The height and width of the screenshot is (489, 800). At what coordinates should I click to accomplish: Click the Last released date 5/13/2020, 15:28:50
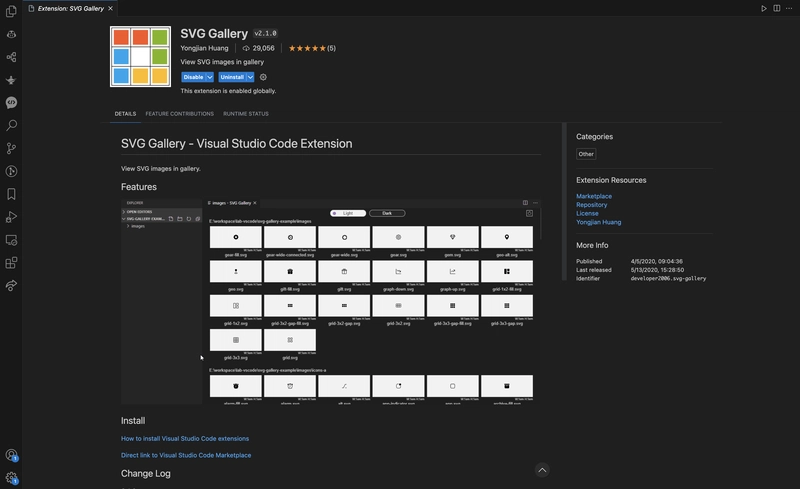(657, 270)
